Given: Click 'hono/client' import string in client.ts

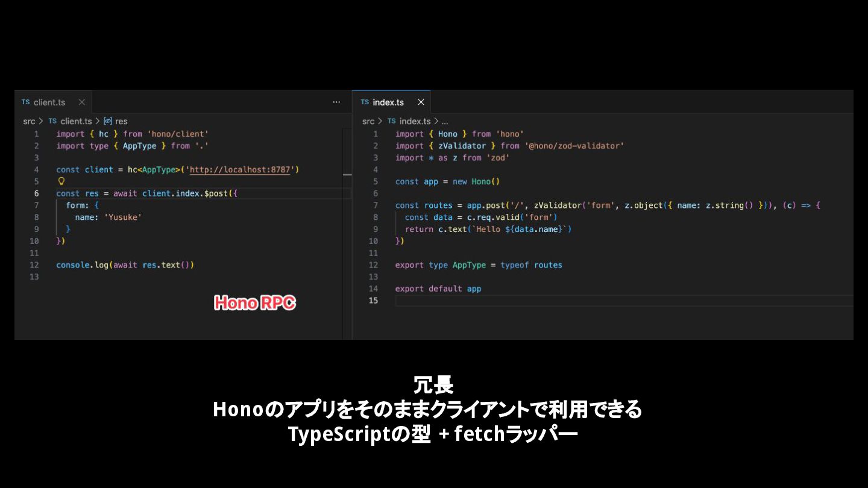Looking at the screenshot, I should pyautogui.click(x=178, y=134).
